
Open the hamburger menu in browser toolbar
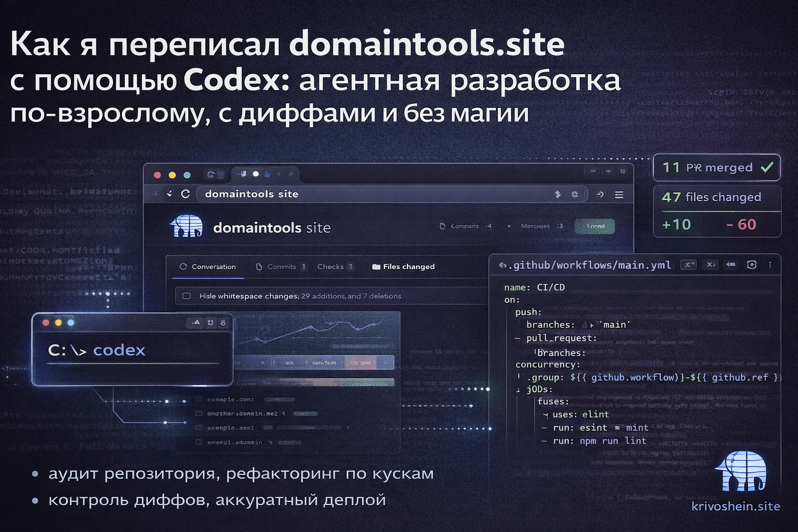click(619, 194)
